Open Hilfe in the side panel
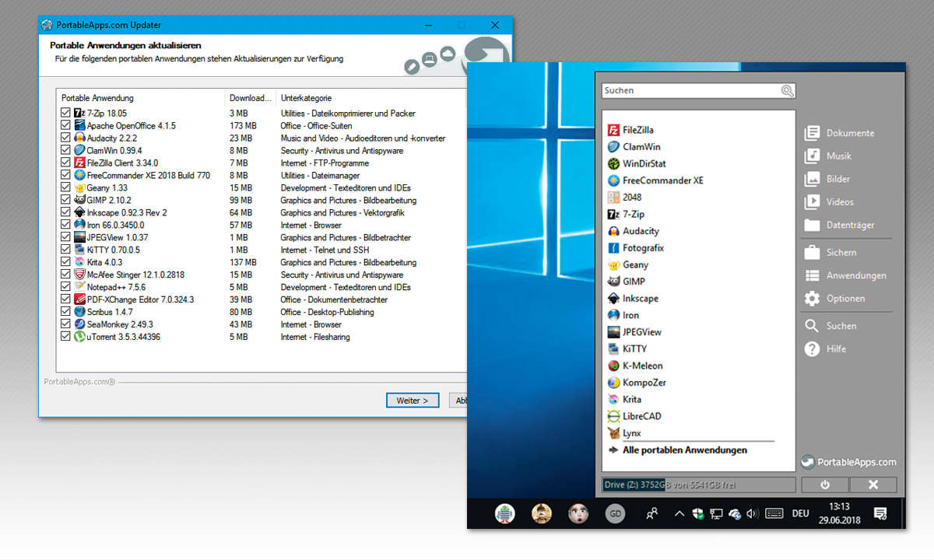 point(825,348)
